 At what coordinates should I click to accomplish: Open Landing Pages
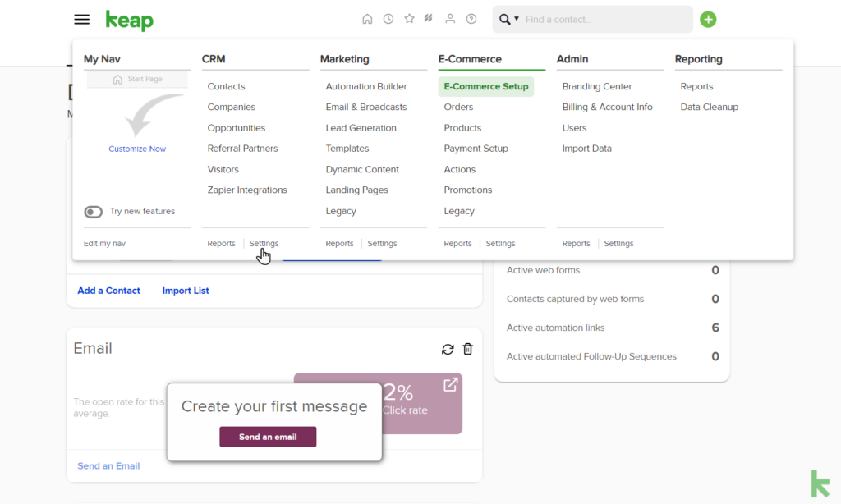(356, 190)
